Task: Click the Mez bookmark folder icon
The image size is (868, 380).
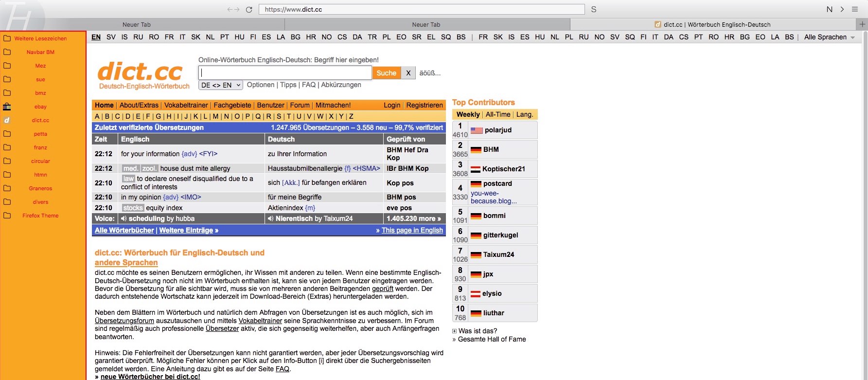Action: coord(7,66)
